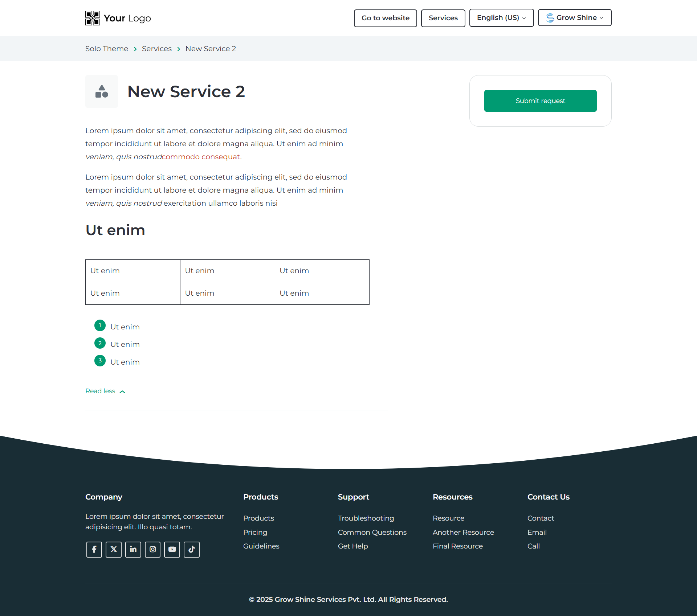697x616 pixels.
Task: Navigate to Services breadcrumb link
Action: (x=157, y=49)
